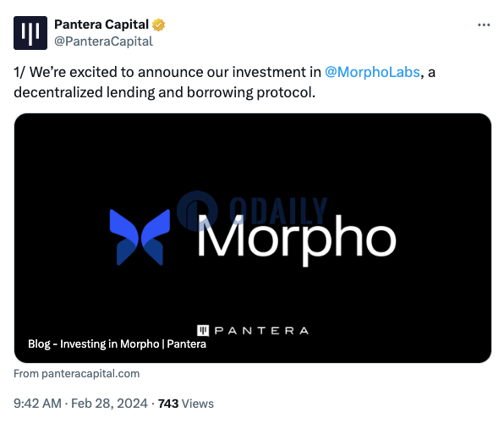This screenshot has width=504, height=423.
Task: Click the Morpho wordmark in card
Action: [297, 239]
